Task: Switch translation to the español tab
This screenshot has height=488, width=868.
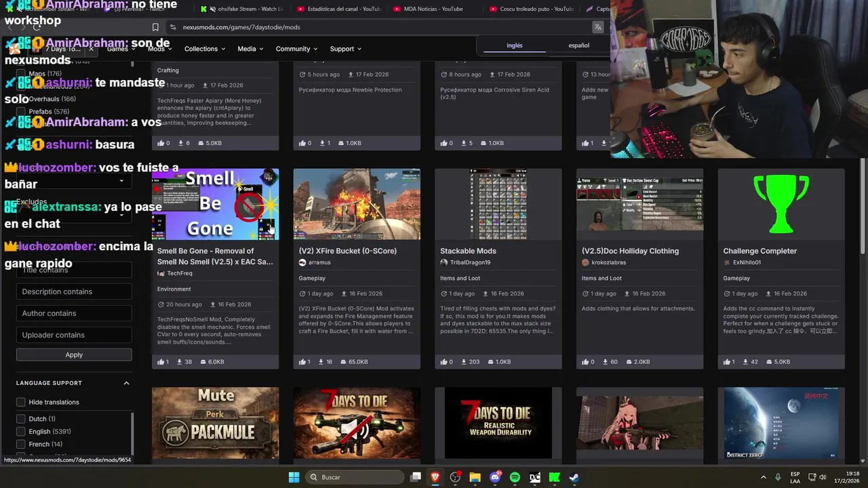Action: [x=578, y=45]
